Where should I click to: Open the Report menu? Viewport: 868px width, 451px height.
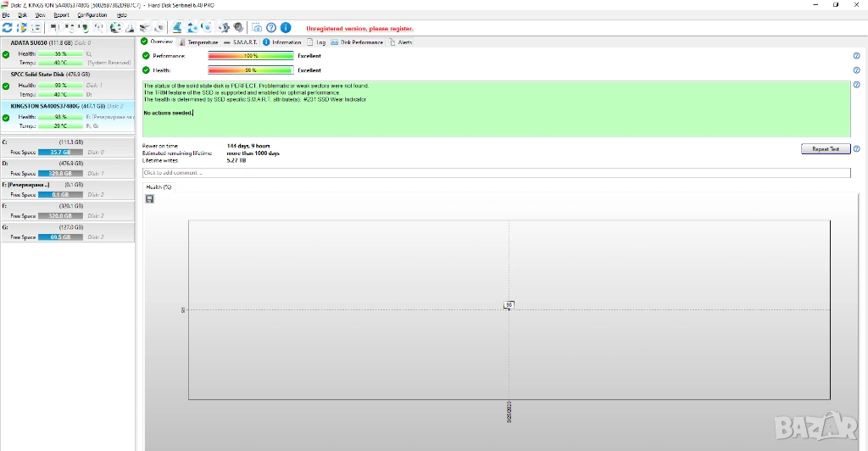(61, 15)
